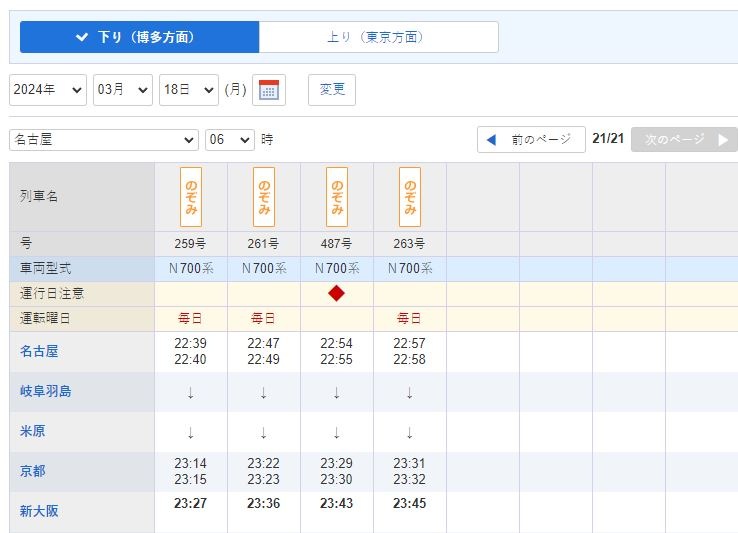The image size is (738, 533).
Task: Go to 前のページ (previous page)
Action: point(531,139)
